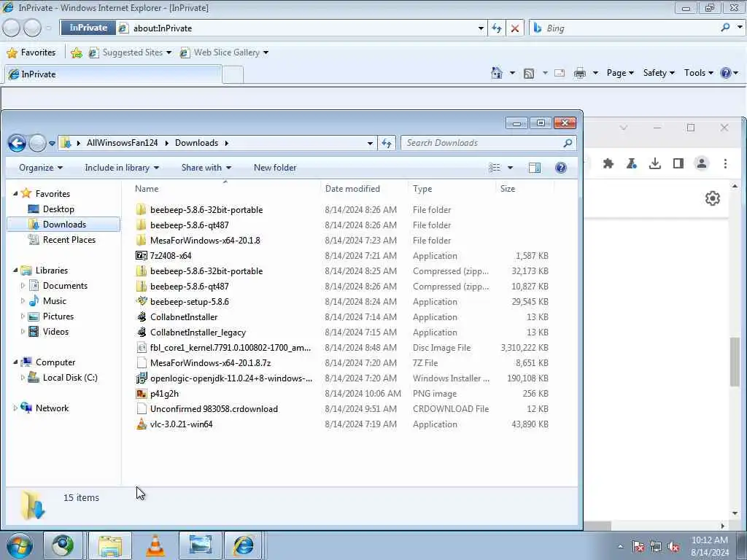The height and width of the screenshot is (560, 747).
Task: Open the Safety menu in IE
Action: click(x=659, y=73)
